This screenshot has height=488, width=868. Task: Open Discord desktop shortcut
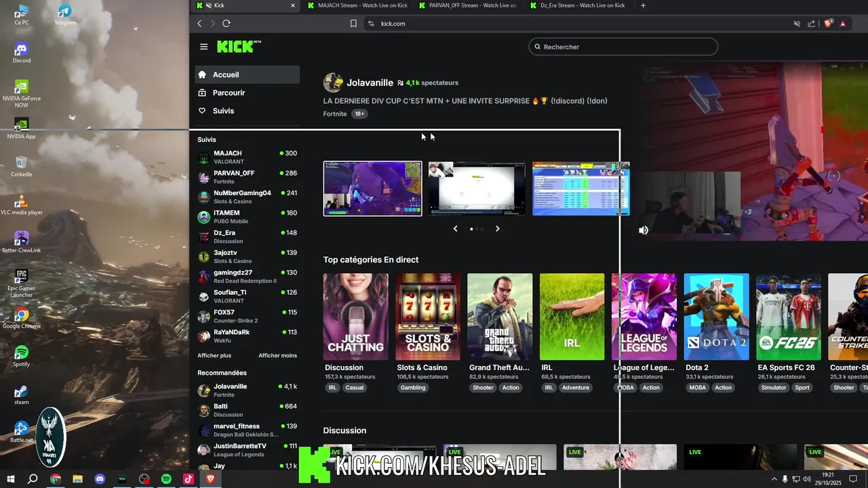pyautogui.click(x=22, y=52)
